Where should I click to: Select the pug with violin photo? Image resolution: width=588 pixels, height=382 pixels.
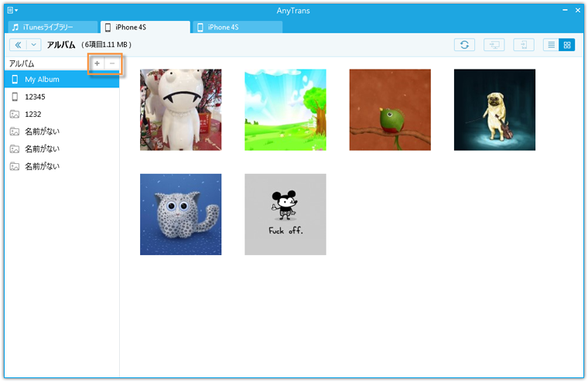tap(494, 110)
